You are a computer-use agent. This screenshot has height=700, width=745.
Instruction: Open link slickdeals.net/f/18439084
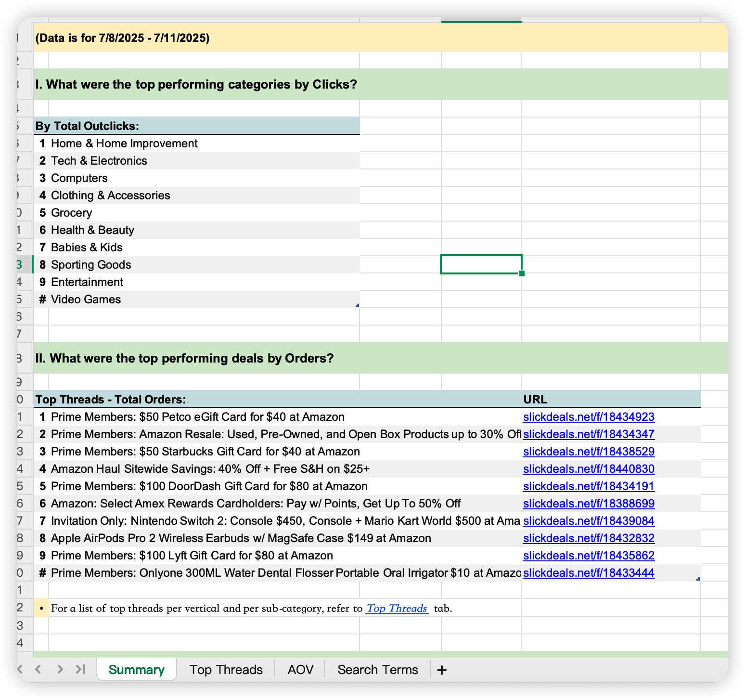(589, 521)
